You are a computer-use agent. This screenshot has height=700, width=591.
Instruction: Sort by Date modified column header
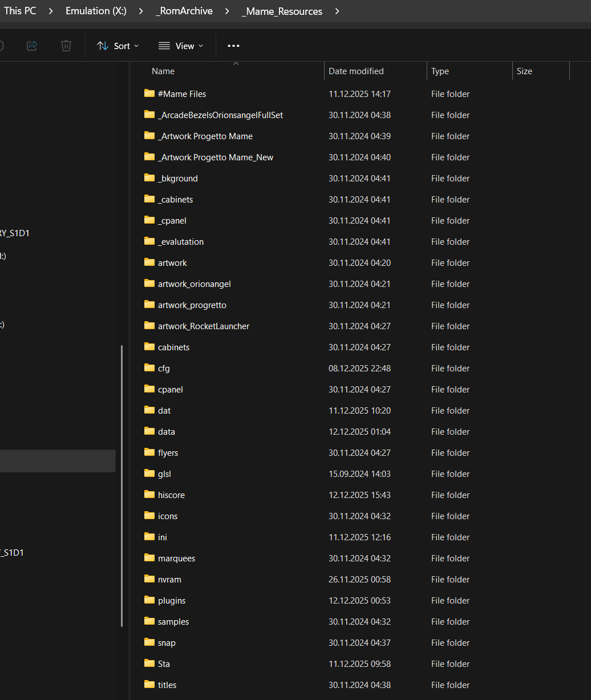click(x=356, y=71)
